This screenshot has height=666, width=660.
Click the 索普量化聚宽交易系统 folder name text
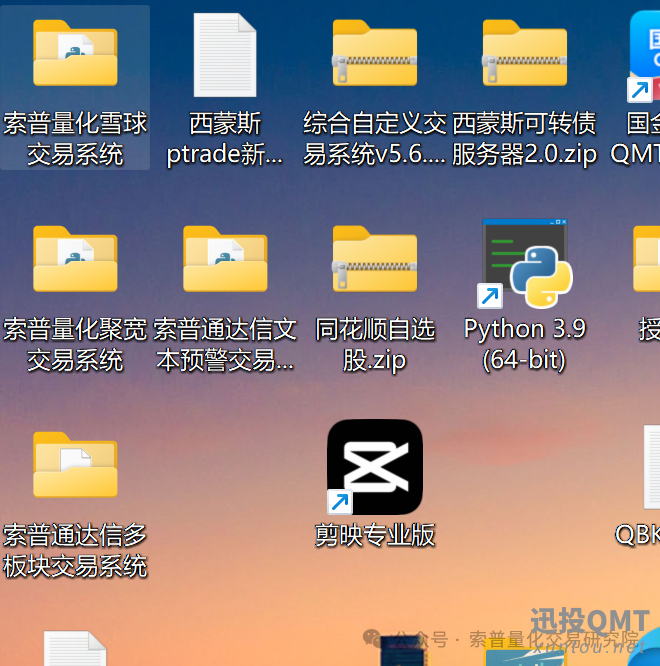75,343
